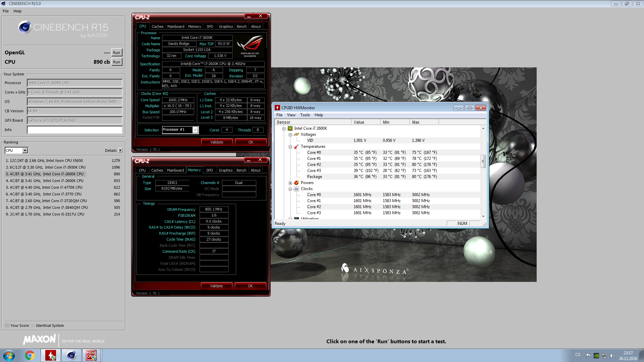Click the Voltages lightning icon
Image resolution: width=644 pixels, height=362 pixels.
(297, 134)
